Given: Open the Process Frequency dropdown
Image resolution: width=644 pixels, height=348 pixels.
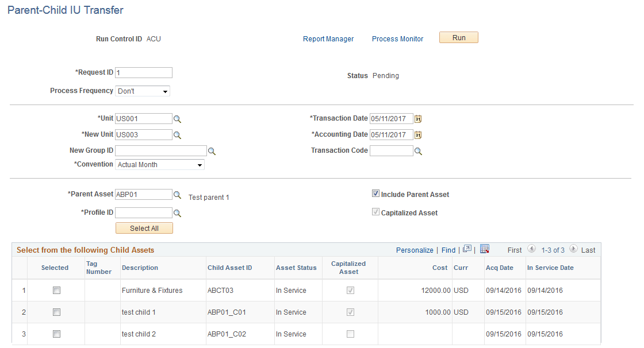Looking at the screenshot, I should [165, 91].
